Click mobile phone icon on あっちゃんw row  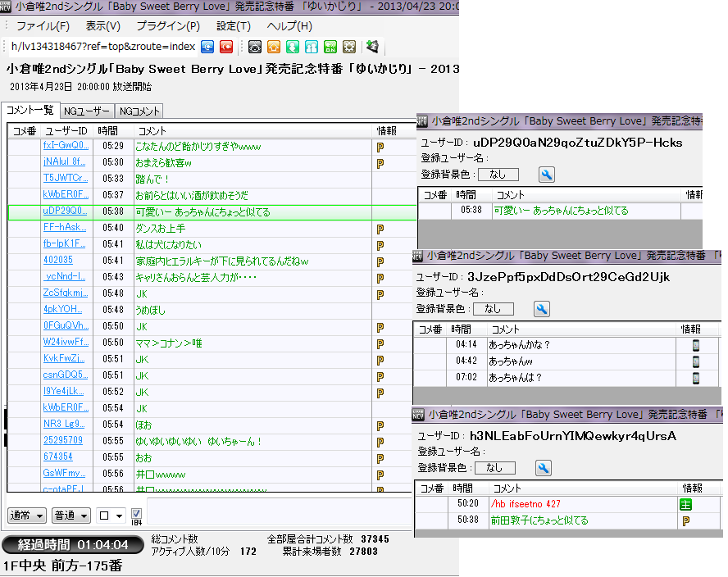(x=696, y=361)
